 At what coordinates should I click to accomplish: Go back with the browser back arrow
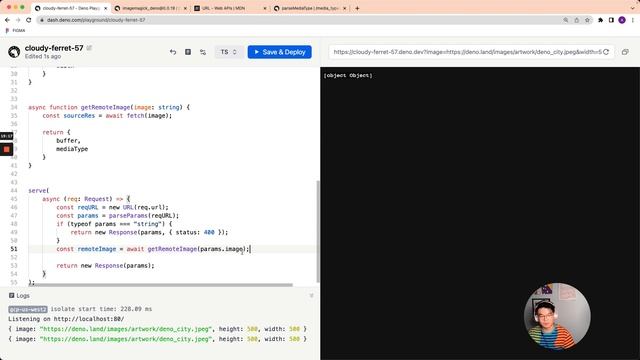(x=7, y=20)
